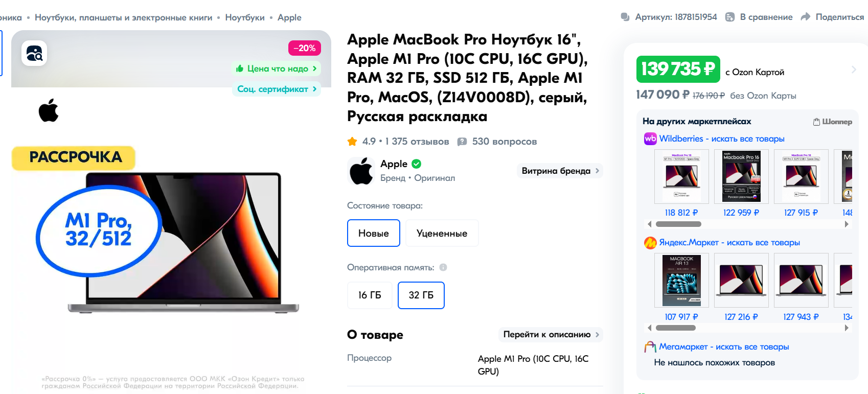Viewport: 868px width, 394px height.
Task: Click the Apple brand logo next to seller
Action: pos(361,171)
